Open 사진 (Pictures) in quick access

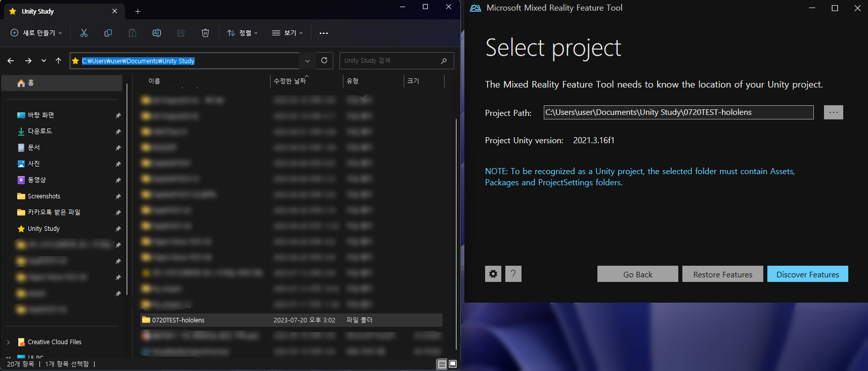click(34, 164)
